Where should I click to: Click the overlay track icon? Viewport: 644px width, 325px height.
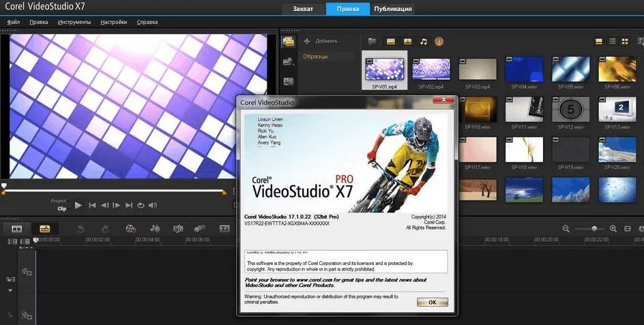27,315
